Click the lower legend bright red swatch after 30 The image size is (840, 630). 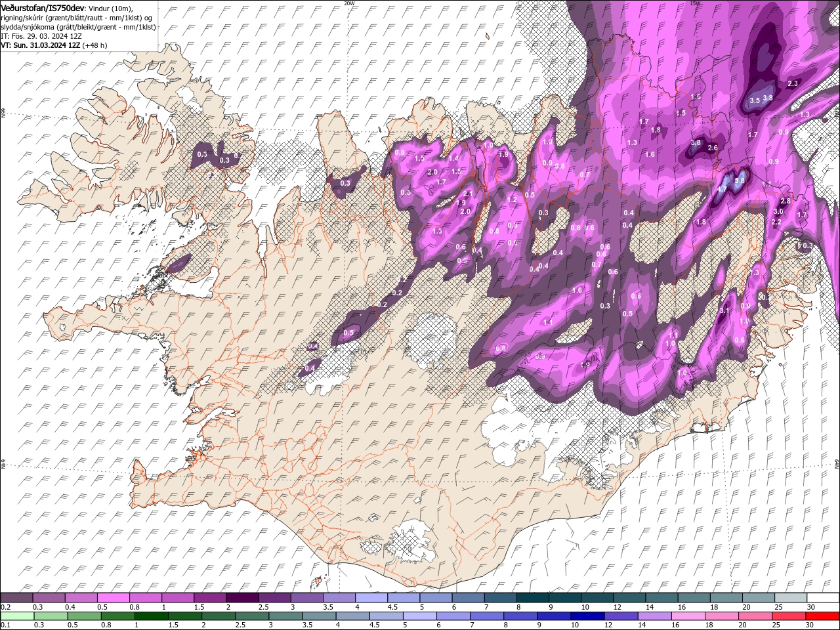(822, 616)
